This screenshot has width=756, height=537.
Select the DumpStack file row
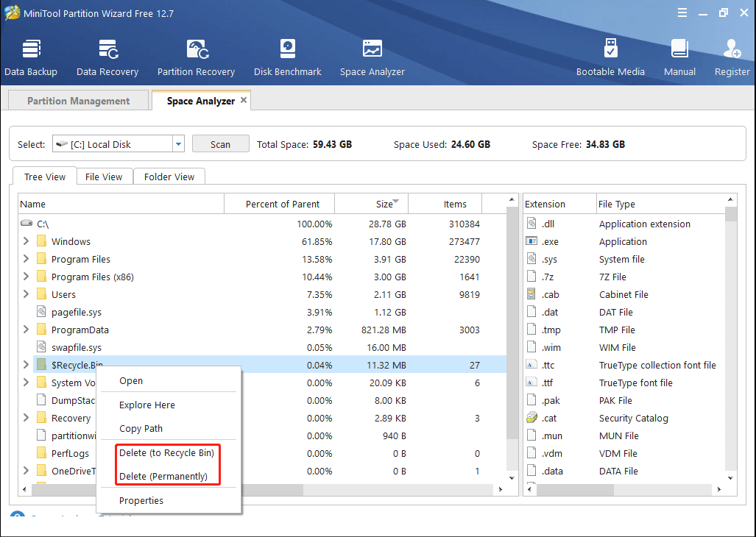click(x=262, y=400)
